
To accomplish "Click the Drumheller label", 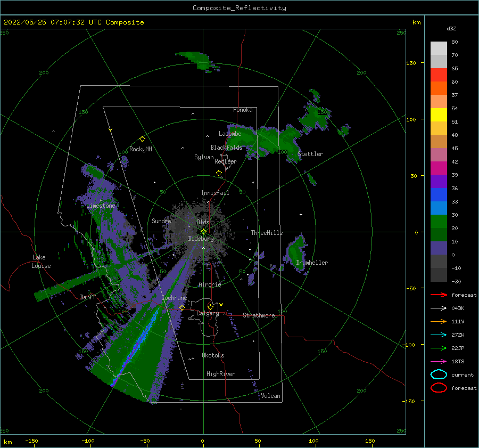I will (312, 263).
